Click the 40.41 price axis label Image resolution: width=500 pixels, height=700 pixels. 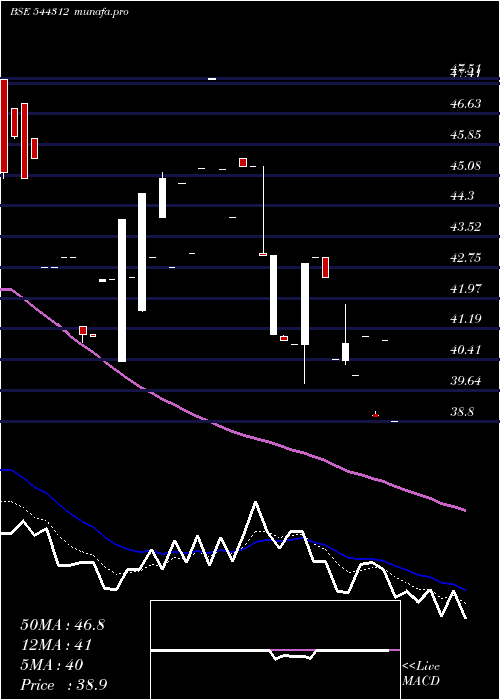[466, 350]
